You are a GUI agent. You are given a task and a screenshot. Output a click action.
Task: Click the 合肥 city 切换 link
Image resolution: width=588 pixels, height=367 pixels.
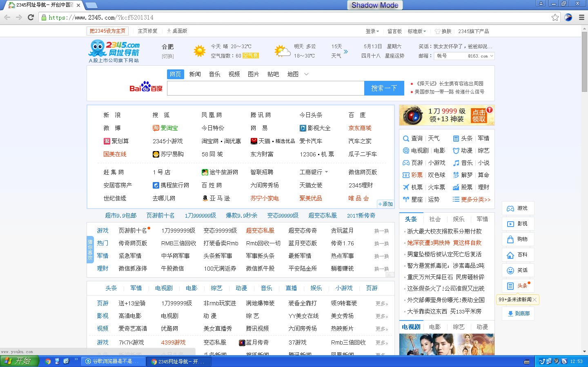click(x=167, y=56)
